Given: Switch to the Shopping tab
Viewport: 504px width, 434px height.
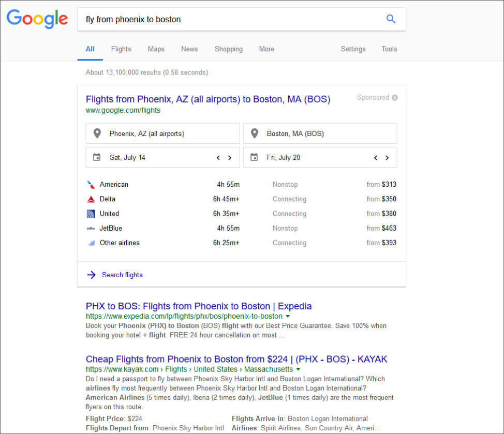Looking at the screenshot, I should tap(229, 49).
